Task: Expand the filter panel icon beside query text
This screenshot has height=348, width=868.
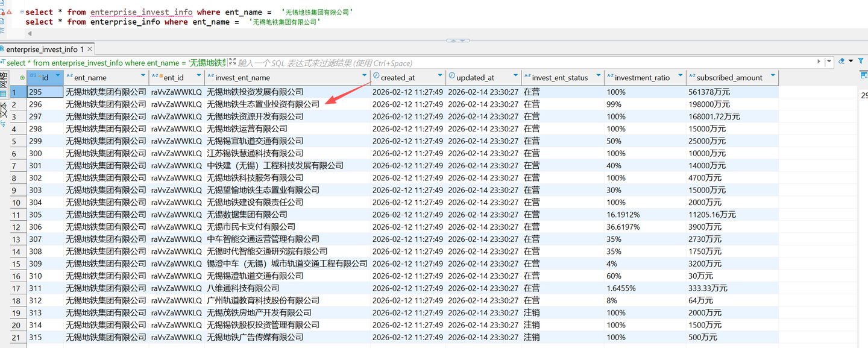Action: tap(232, 62)
